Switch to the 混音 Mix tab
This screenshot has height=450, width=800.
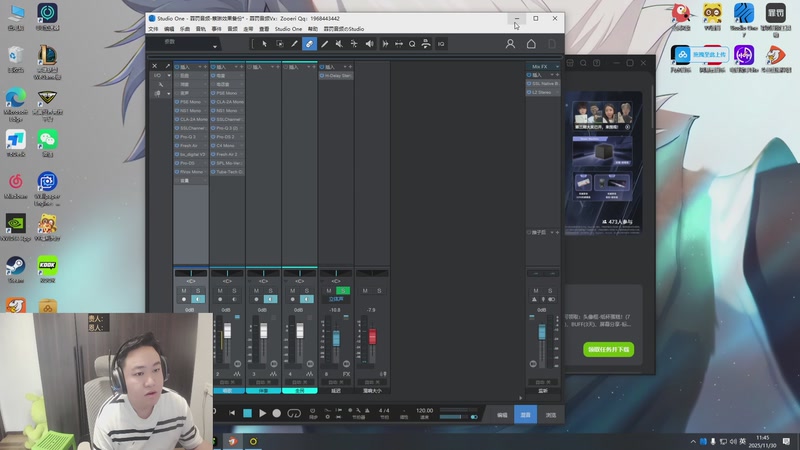(x=526, y=415)
